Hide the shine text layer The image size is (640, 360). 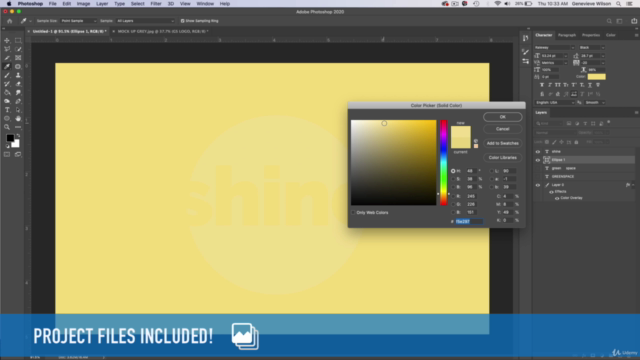(x=538, y=151)
